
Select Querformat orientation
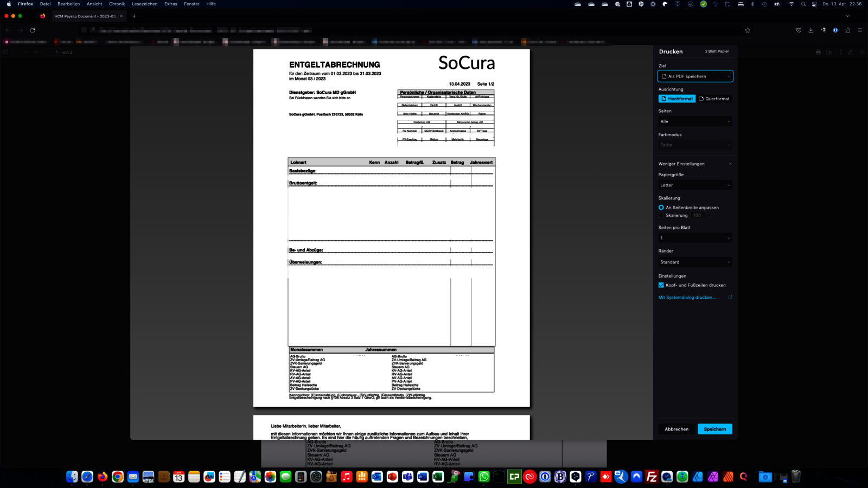click(714, 99)
